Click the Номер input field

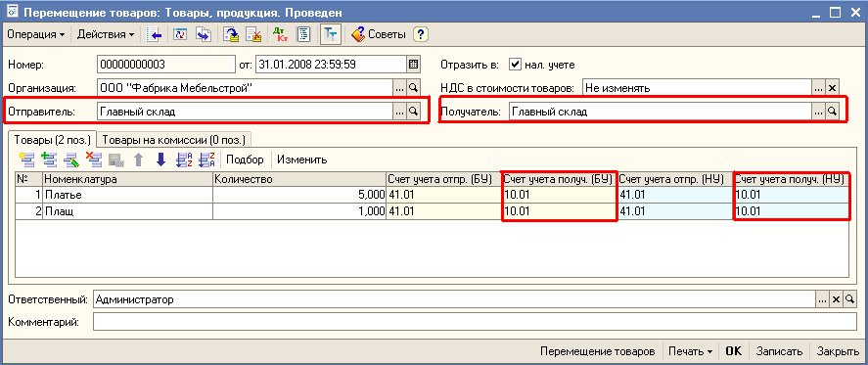coord(165,65)
